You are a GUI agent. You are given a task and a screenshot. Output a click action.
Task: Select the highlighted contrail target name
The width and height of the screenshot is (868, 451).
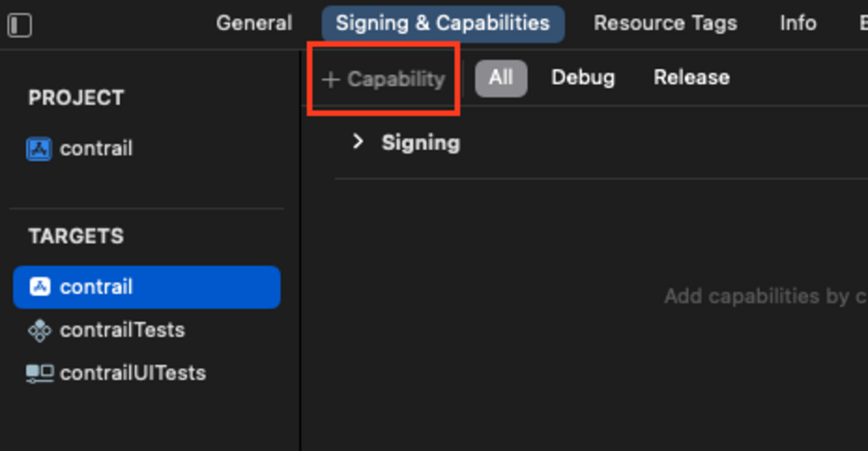point(96,287)
